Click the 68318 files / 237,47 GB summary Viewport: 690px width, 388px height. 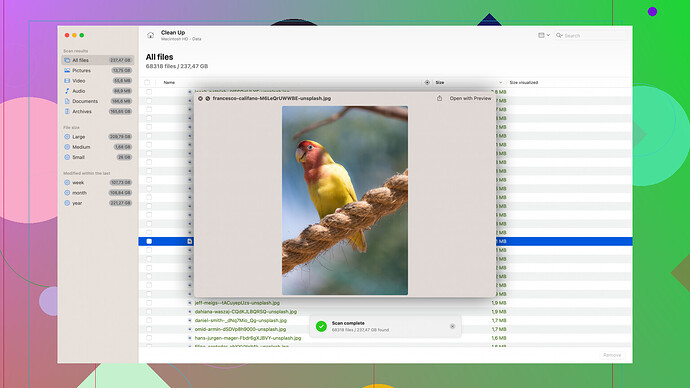point(177,66)
